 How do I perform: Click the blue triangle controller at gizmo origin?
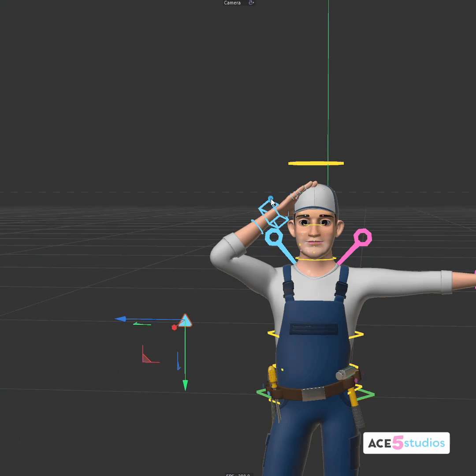186,321
